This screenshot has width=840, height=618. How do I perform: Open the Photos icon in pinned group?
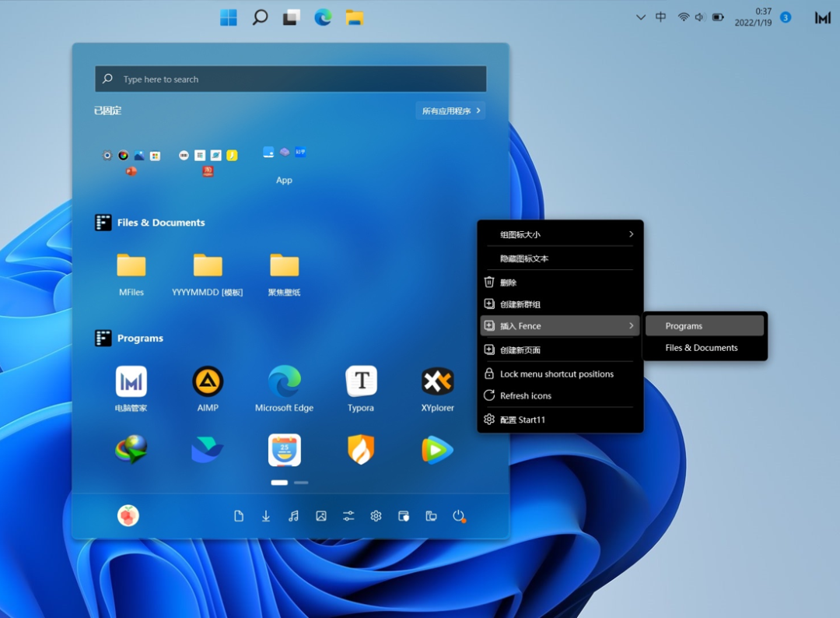click(x=139, y=156)
